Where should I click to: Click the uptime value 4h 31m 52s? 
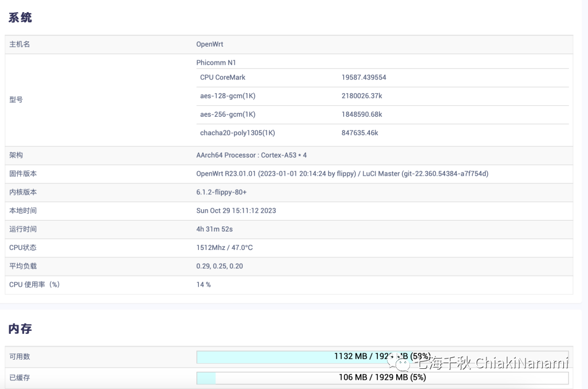click(214, 229)
